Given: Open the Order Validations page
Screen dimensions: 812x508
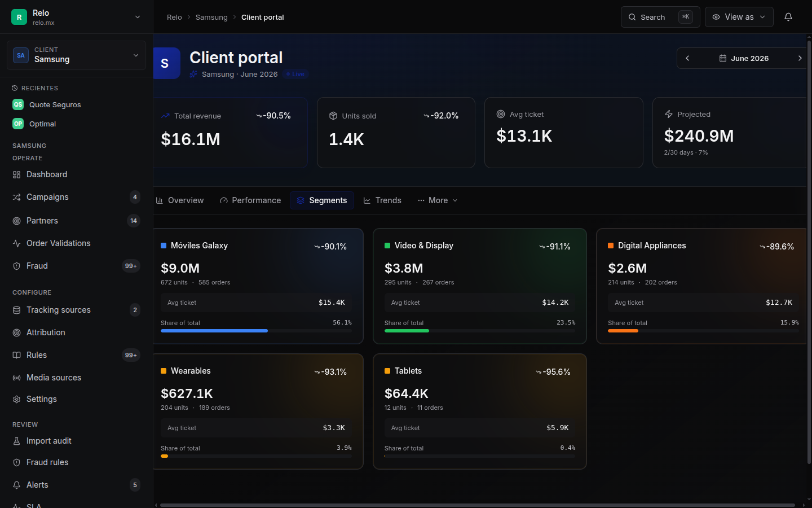Looking at the screenshot, I should (x=76, y=243).
